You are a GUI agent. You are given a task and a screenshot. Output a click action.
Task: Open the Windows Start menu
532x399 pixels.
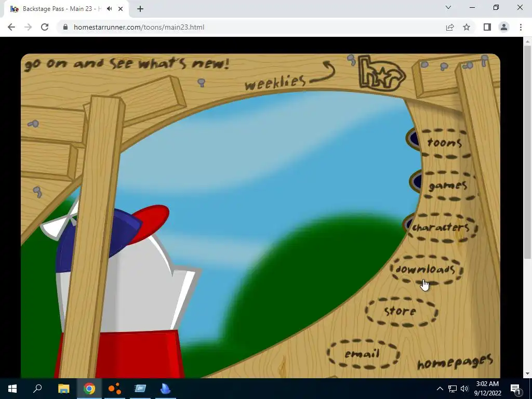pyautogui.click(x=12, y=389)
